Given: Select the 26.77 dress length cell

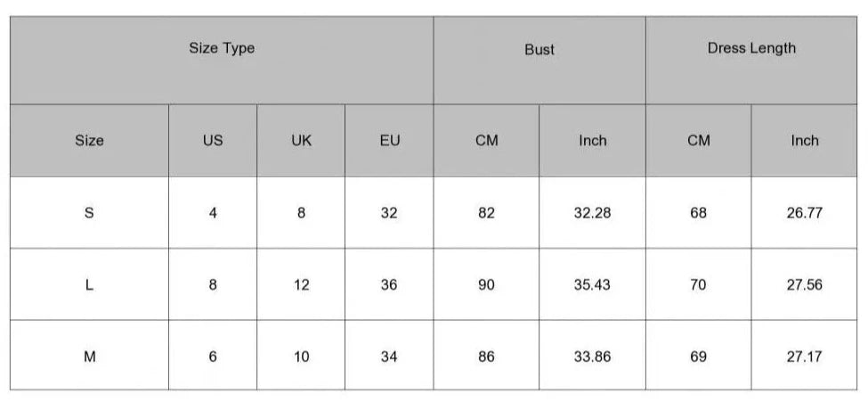Looking at the screenshot, I should (x=804, y=213).
